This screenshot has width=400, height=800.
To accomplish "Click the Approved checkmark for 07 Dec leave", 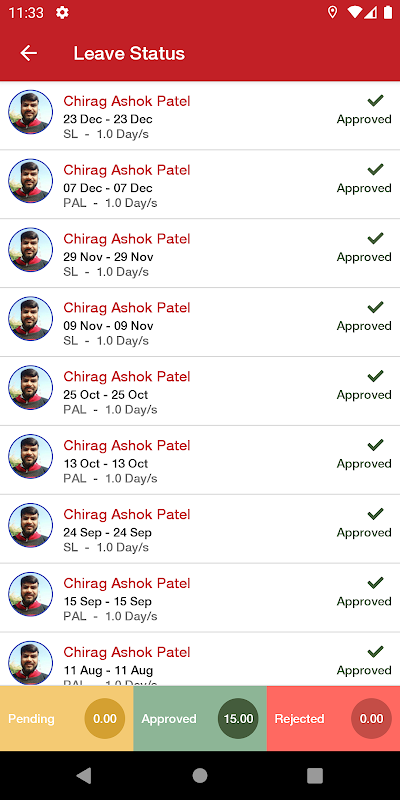I will (x=375, y=169).
